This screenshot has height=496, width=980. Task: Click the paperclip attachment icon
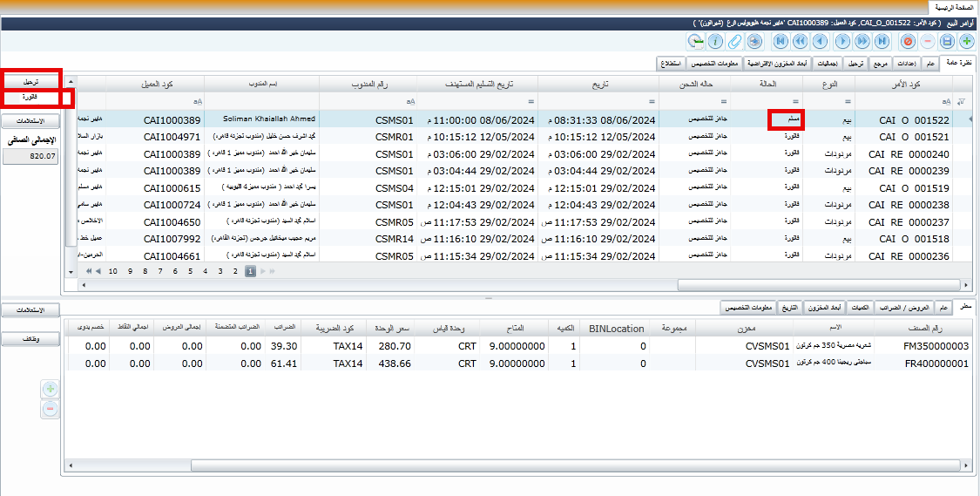point(735,41)
